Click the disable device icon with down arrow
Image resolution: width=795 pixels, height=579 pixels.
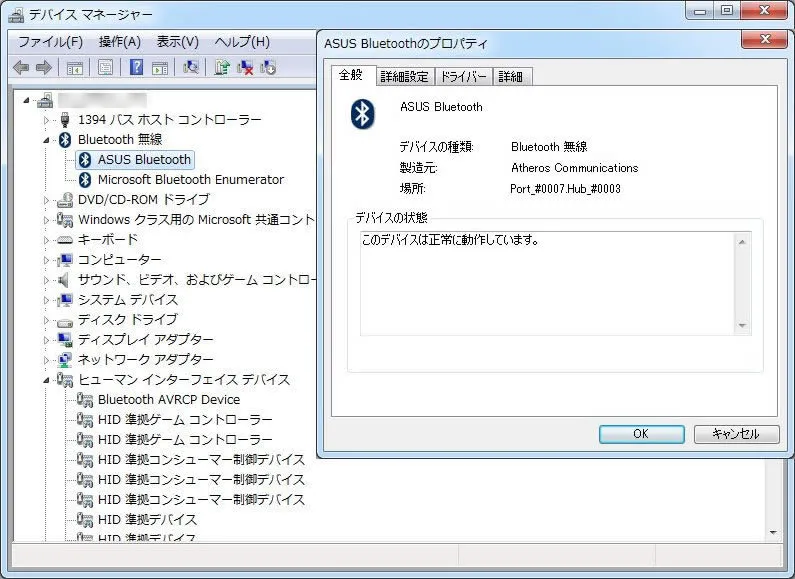pos(268,67)
